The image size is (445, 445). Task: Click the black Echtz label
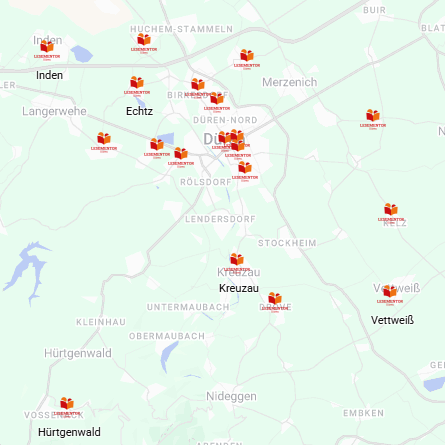pos(139,111)
